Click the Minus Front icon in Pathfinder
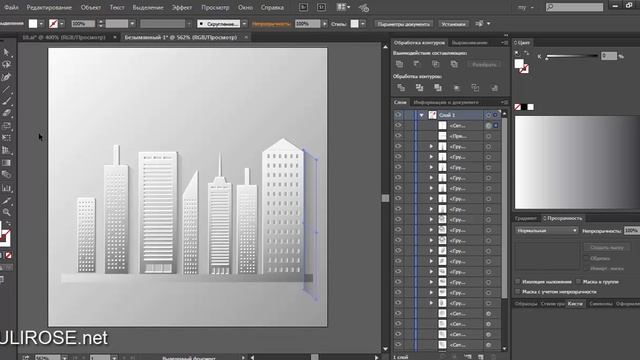This screenshot has width=640, height=360. (x=417, y=64)
